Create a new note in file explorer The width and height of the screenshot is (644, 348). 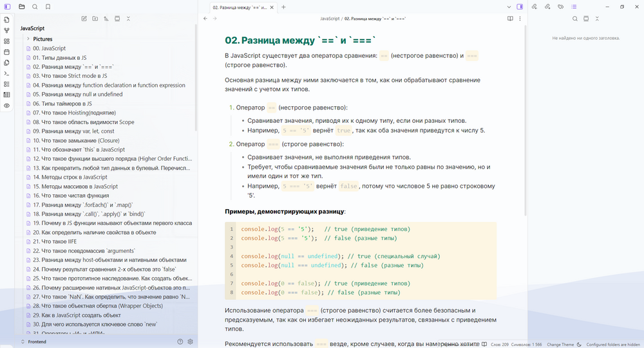84,19
